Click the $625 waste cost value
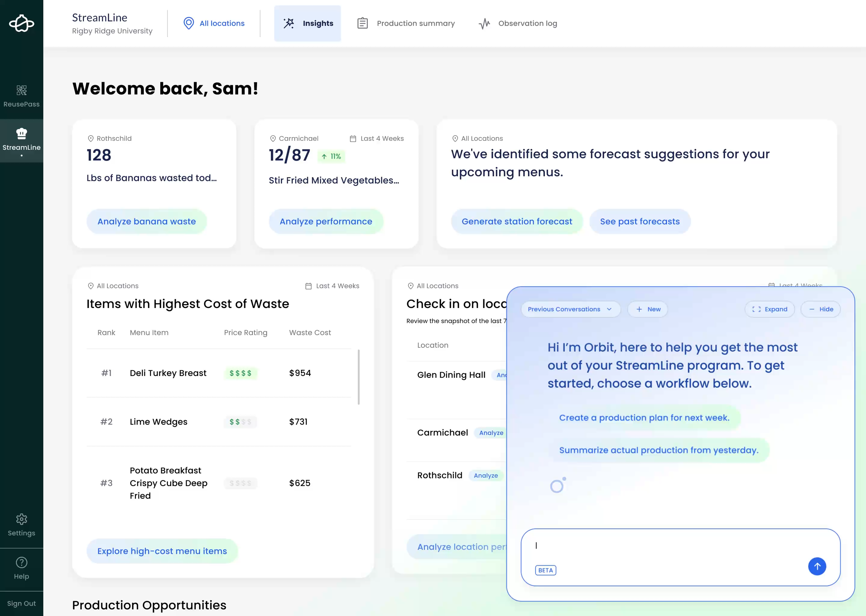866x616 pixels. [x=299, y=483]
